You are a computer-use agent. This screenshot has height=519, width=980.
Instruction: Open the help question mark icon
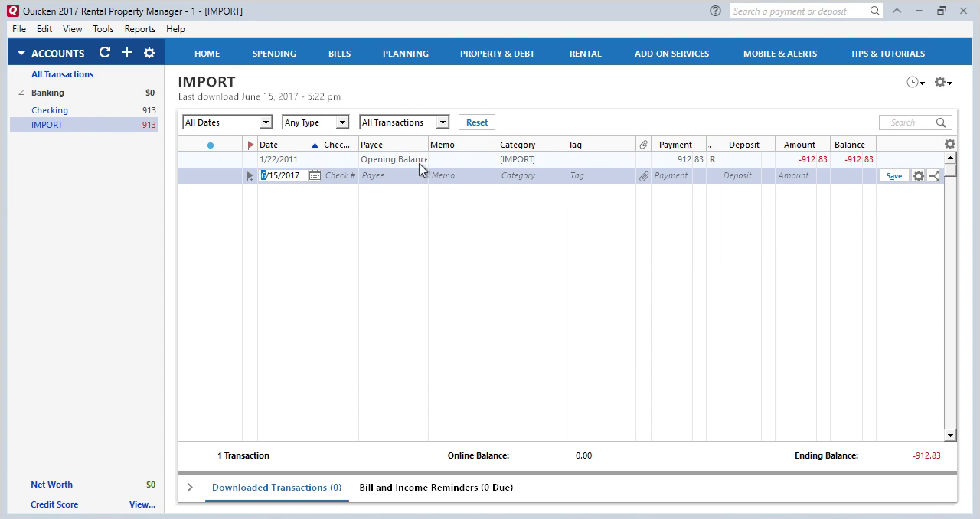(715, 11)
